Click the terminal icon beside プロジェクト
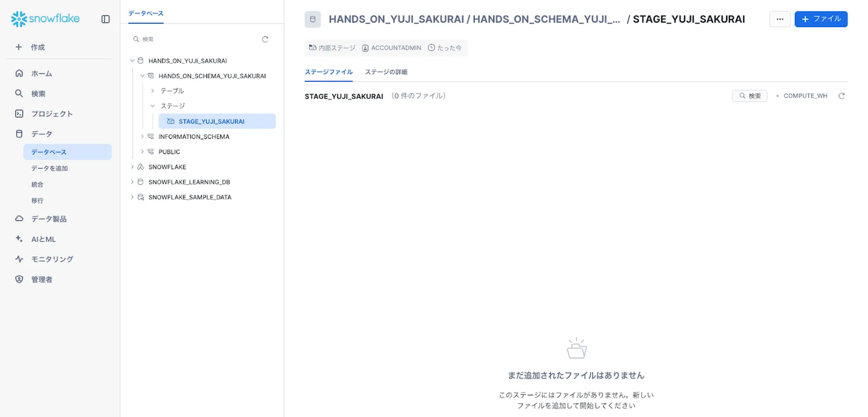868x417 pixels. [19, 113]
